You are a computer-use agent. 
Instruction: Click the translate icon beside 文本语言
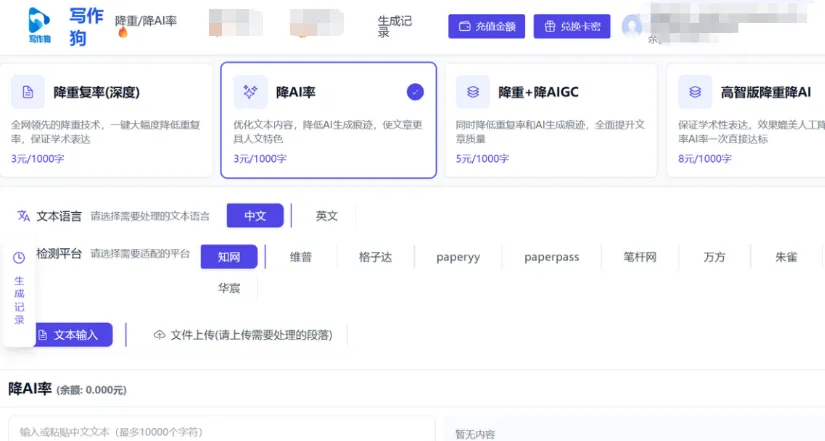[23, 216]
